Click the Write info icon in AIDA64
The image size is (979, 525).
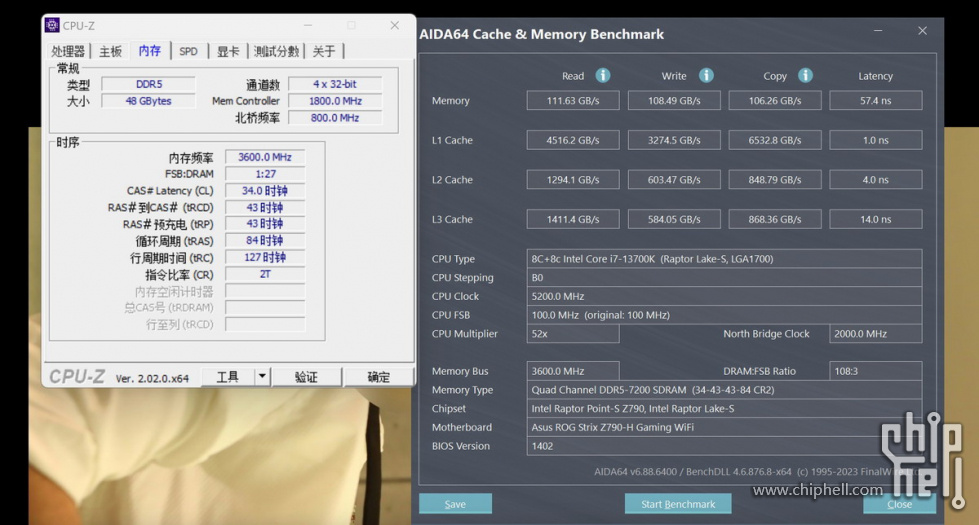pos(706,76)
